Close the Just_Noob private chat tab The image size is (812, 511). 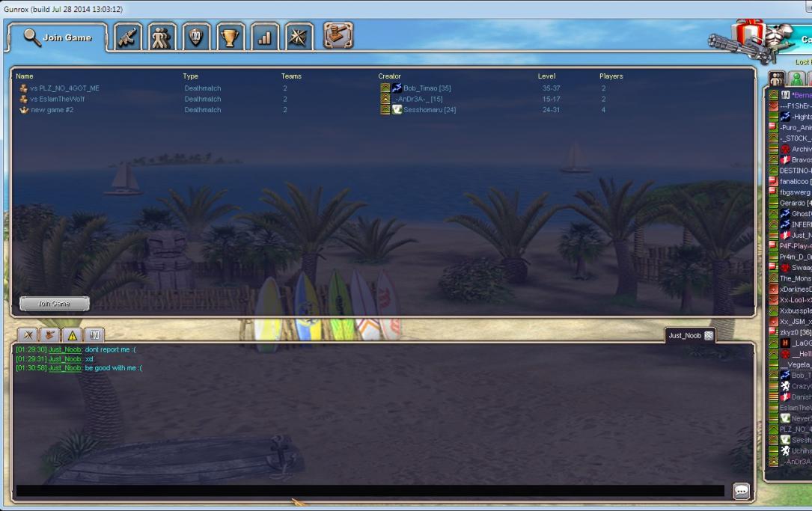(x=709, y=336)
